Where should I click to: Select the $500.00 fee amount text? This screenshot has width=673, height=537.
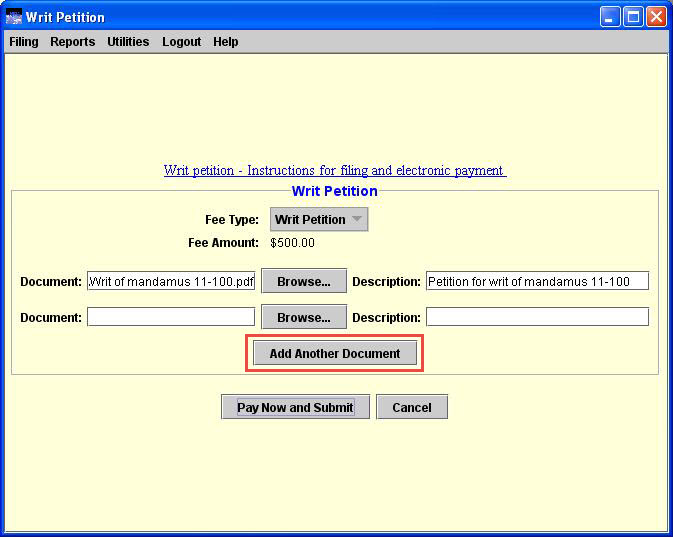tap(292, 243)
